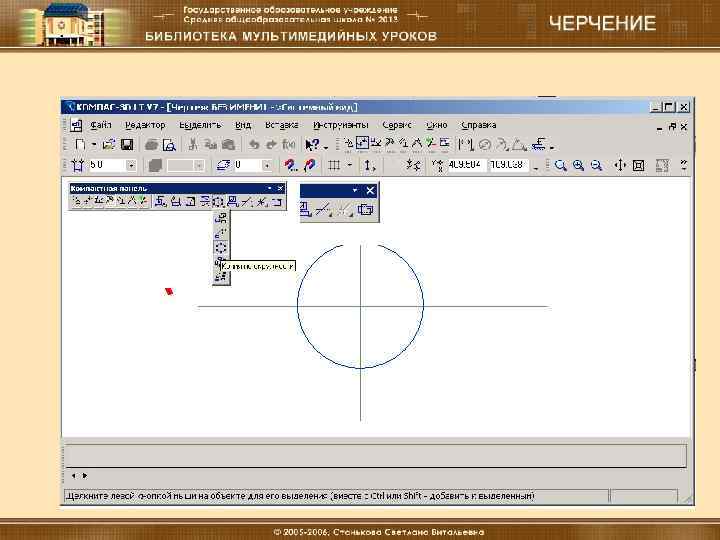Click the X coordinate field

[x=466, y=165]
